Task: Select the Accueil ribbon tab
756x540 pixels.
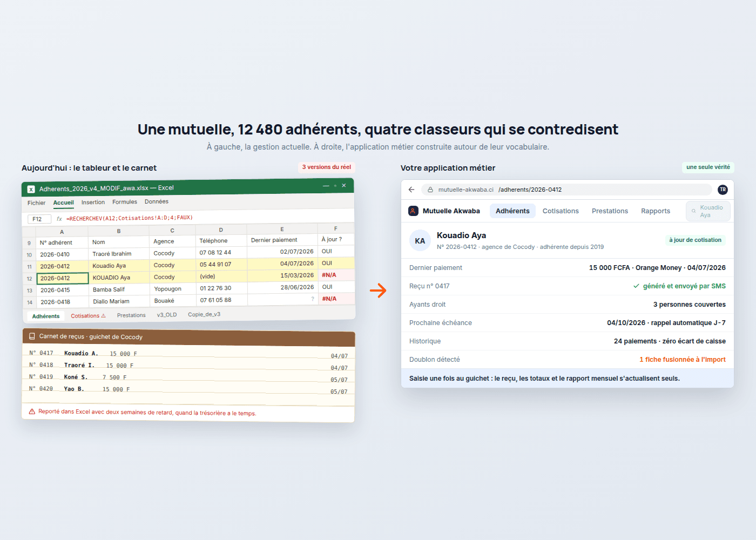Action: tap(64, 202)
